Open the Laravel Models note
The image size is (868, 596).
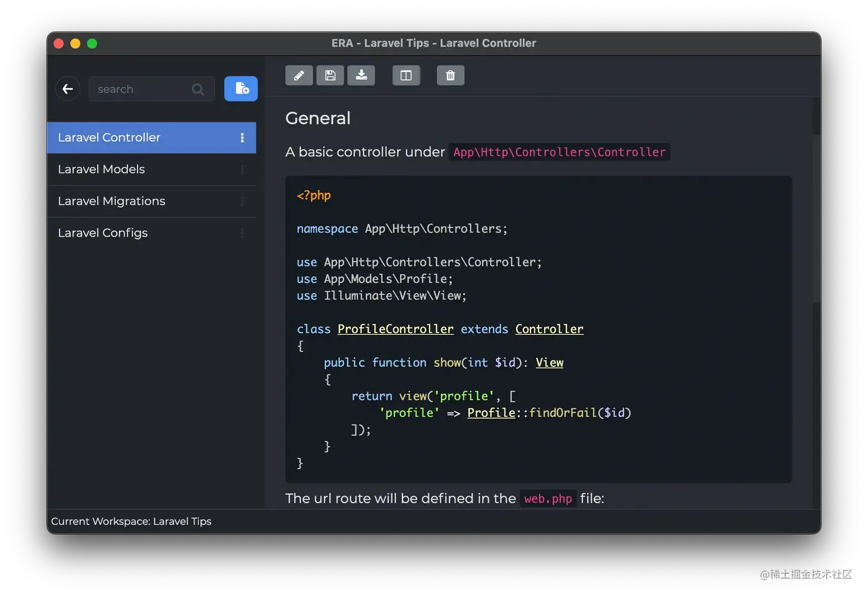(152, 169)
